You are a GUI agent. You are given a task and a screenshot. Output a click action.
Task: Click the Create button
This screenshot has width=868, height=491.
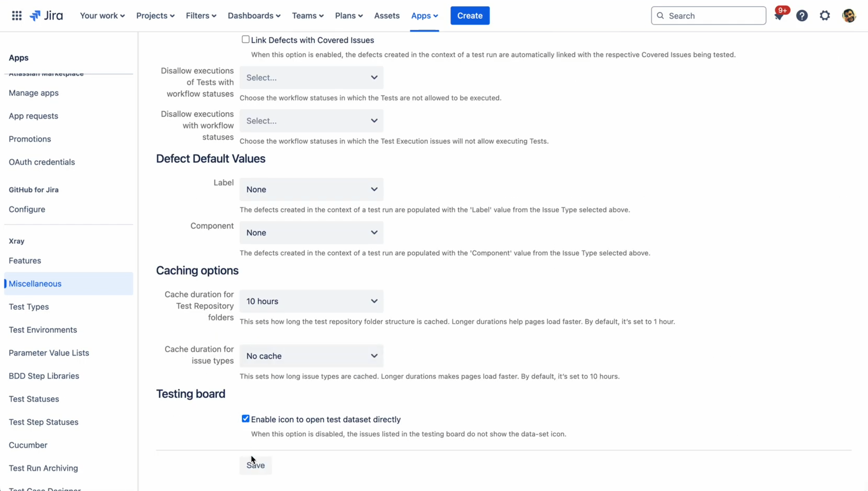470,16
